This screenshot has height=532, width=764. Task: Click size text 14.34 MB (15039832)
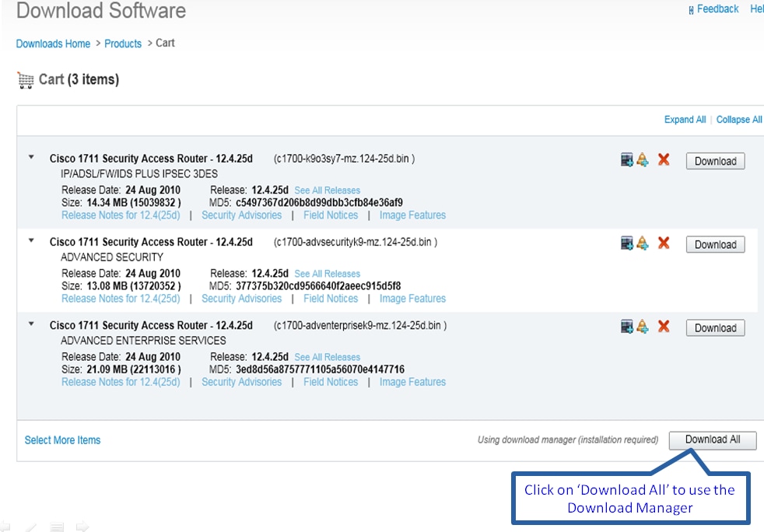point(134,203)
